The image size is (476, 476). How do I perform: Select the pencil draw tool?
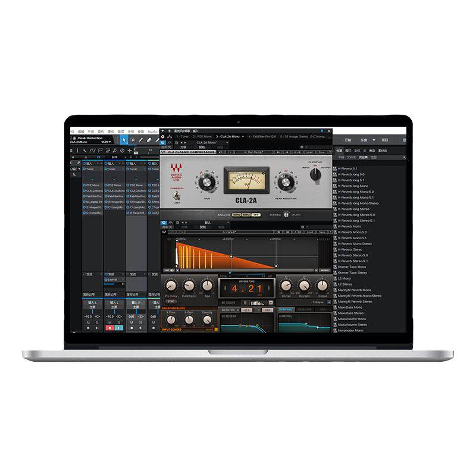(141, 140)
